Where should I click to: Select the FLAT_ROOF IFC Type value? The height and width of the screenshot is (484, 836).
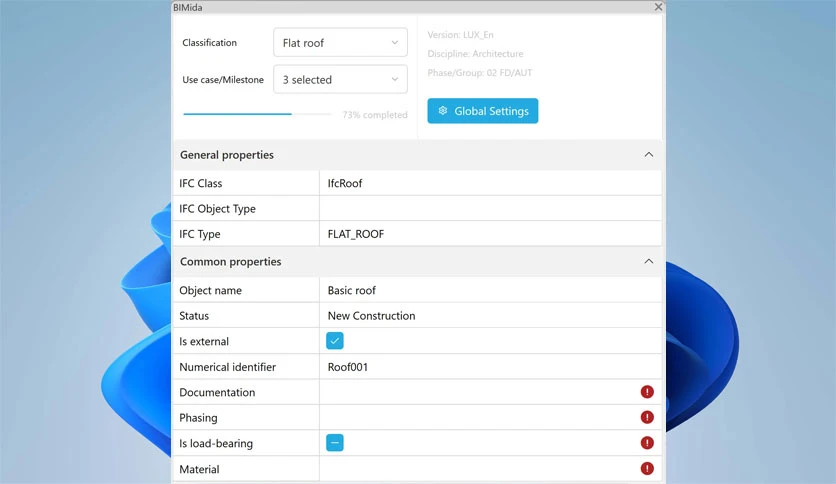[x=491, y=234]
